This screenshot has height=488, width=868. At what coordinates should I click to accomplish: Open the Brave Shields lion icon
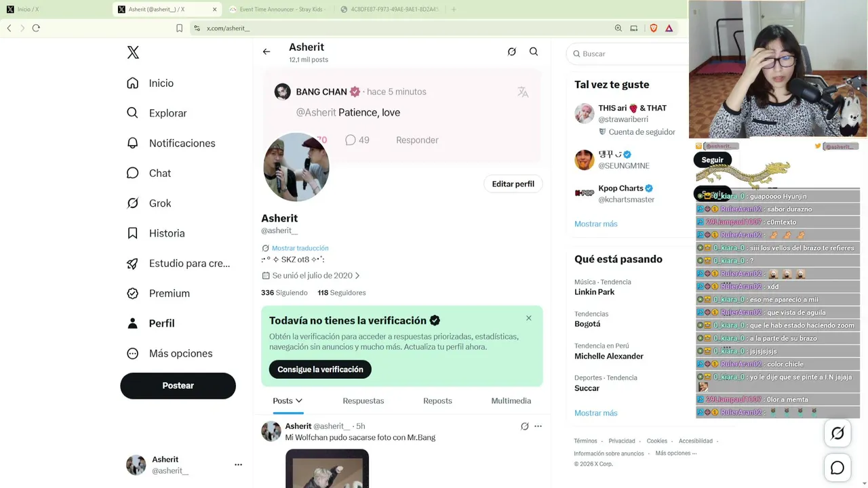654,28
